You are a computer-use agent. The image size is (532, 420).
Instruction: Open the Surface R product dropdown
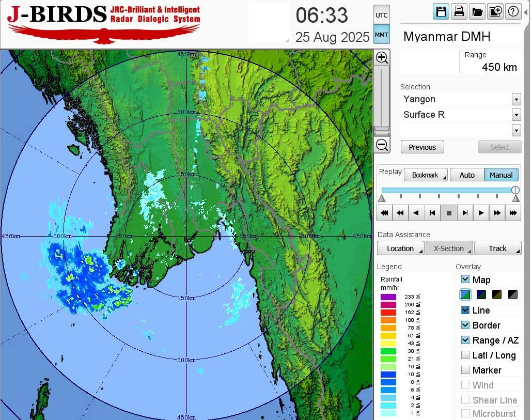(516, 115)
